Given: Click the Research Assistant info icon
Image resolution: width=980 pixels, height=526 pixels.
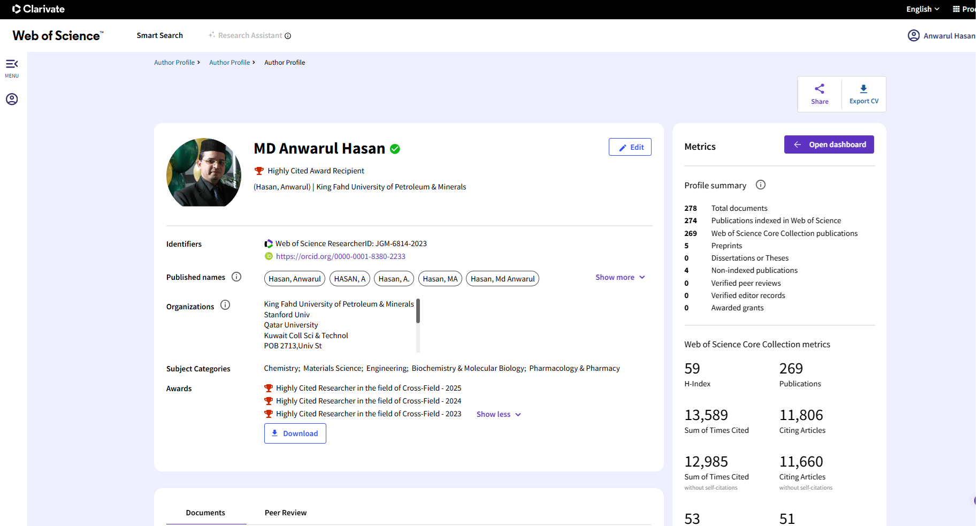Looking at the screenshot, I should 288,36.
